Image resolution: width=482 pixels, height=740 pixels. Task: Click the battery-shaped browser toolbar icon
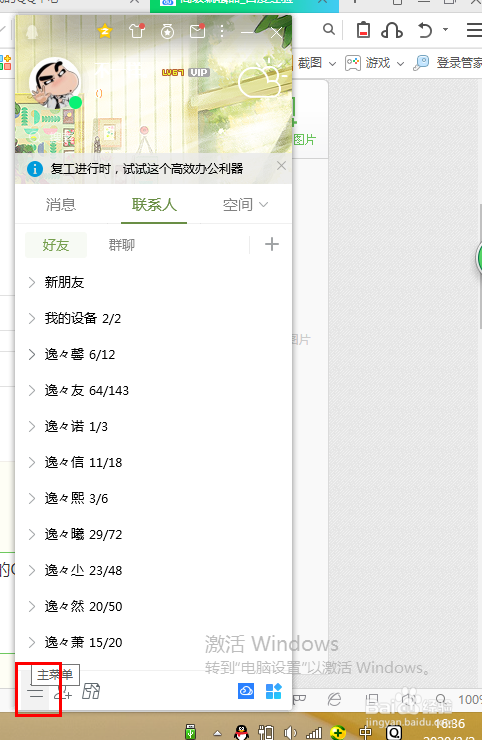(363, 30)
